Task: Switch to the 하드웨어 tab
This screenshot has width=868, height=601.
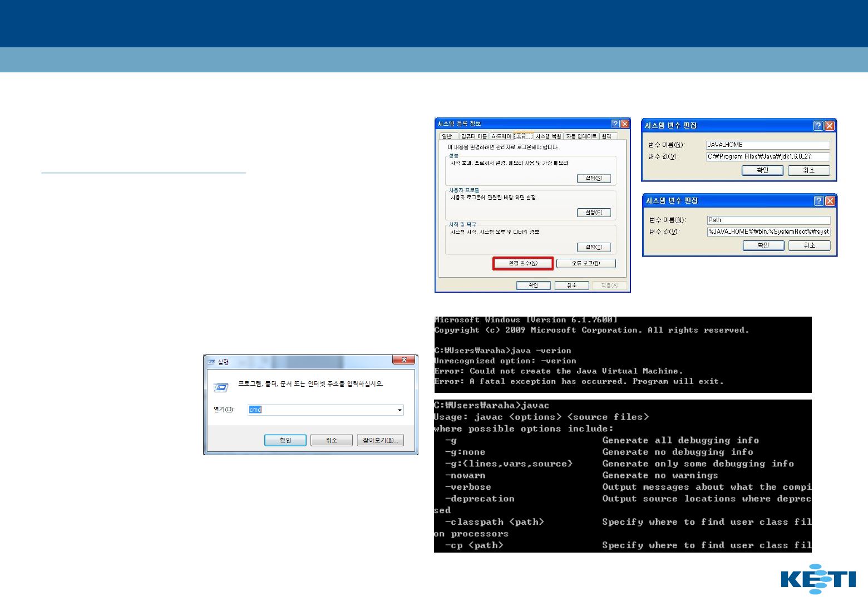Action: [501, 136]
